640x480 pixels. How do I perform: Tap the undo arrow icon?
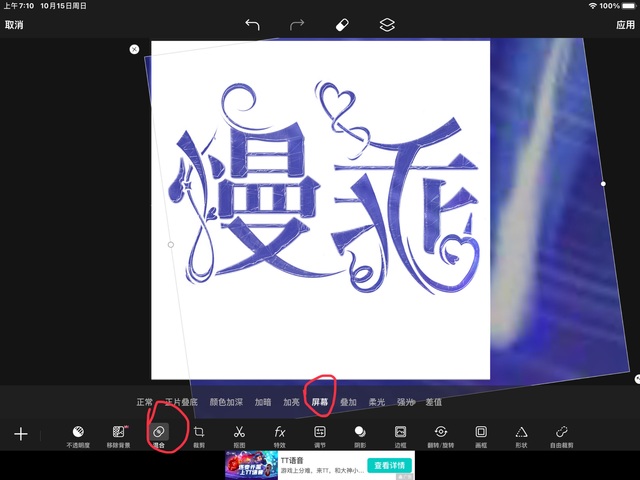coord(252,25)
